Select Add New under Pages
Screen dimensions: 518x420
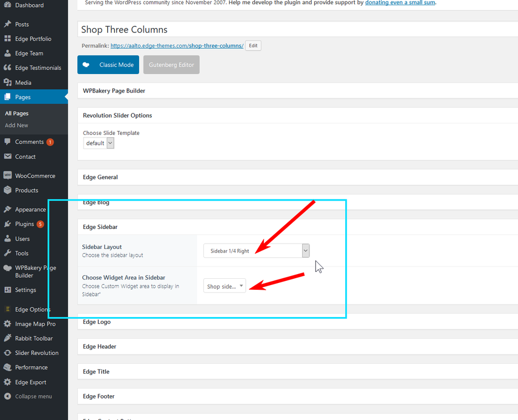point(16,125)
